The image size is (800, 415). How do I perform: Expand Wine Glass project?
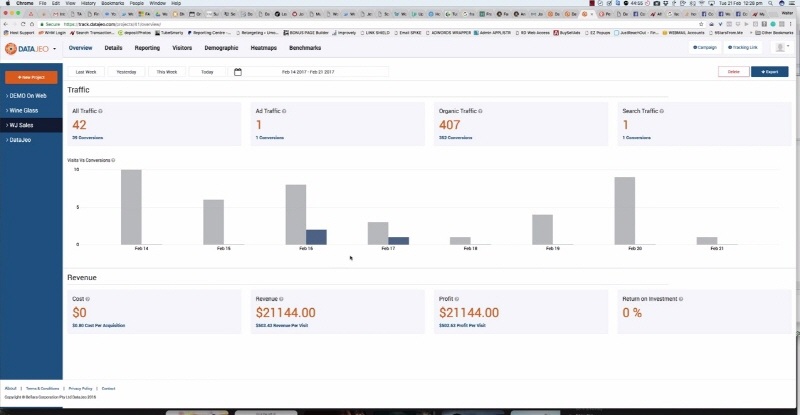[x=22, y=110]
